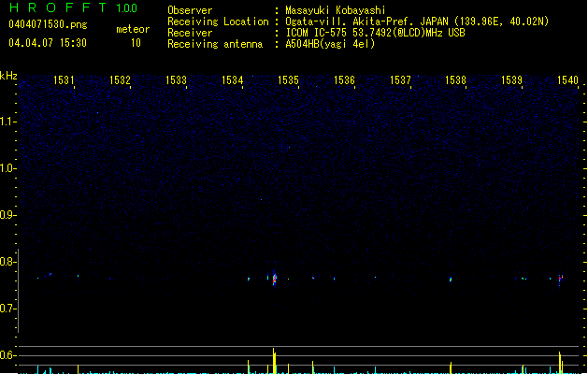The image size is (588, 374).
Task: Click the 'meteor' label in the header
Action: pyautogui.click(x=133, y=29)
